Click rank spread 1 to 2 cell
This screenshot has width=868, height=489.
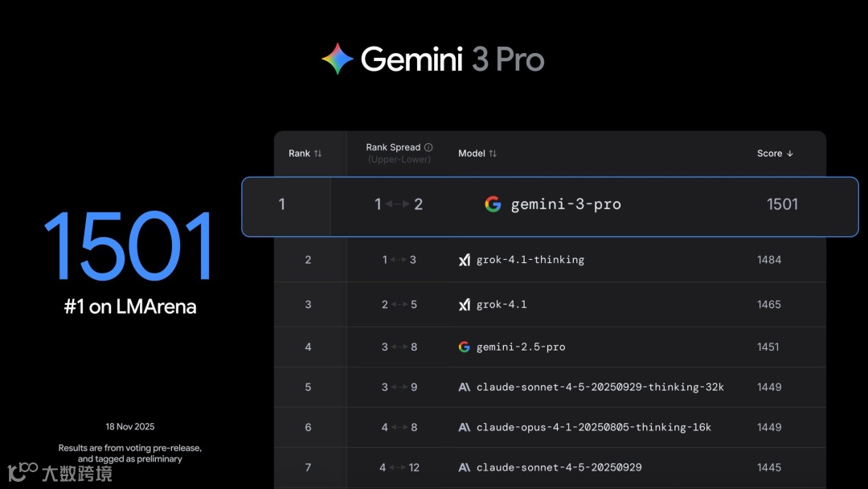pos(399,204)
